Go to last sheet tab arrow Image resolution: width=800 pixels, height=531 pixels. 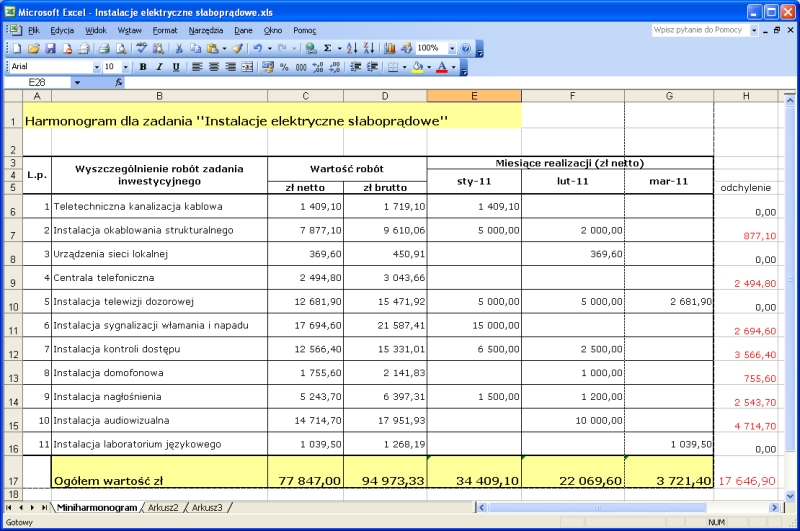44,508
